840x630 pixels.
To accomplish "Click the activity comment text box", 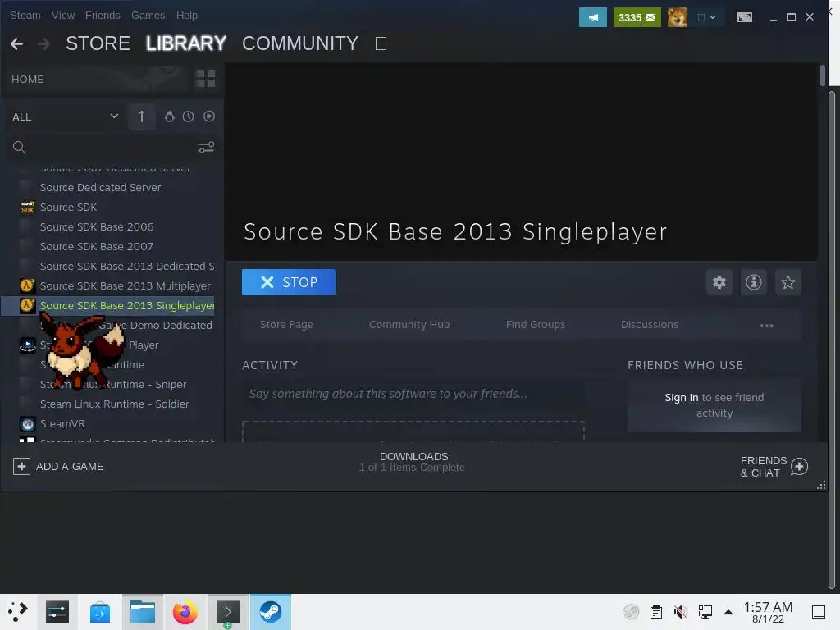I will click(413, 395).
